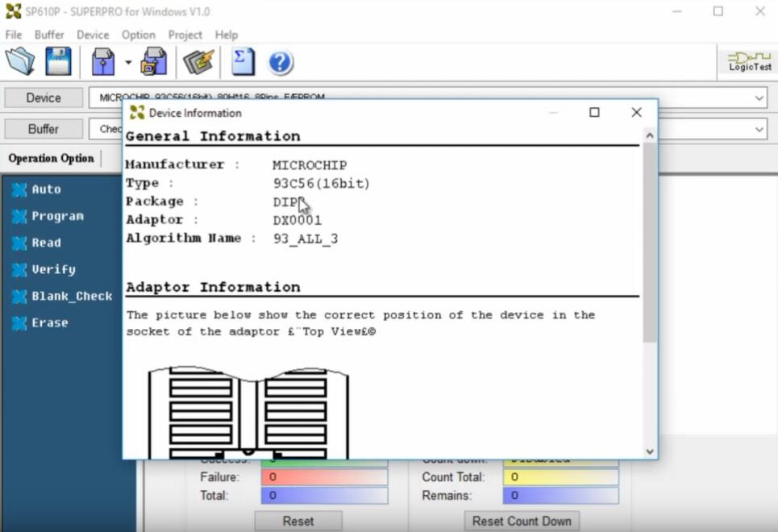Click the scroll down arrow in Device Information
The height and width of the screenshot is (532, 778).
650,451
